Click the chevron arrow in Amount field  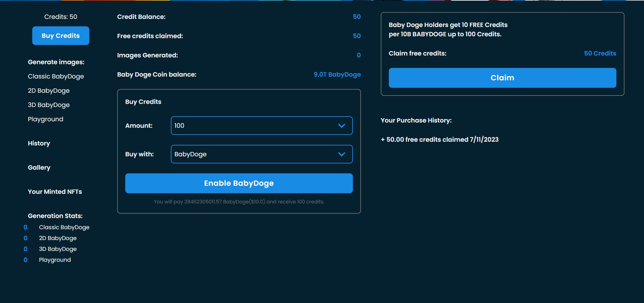341,126
